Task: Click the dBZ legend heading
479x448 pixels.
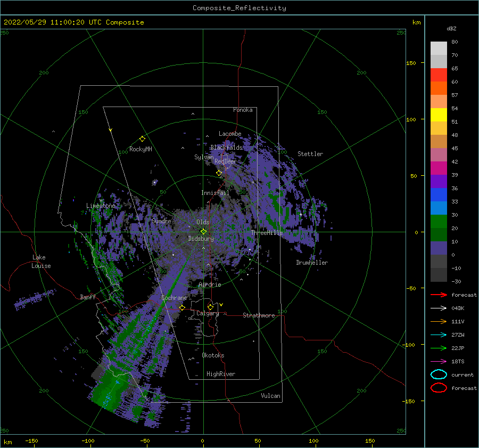Action: [451, 28]
